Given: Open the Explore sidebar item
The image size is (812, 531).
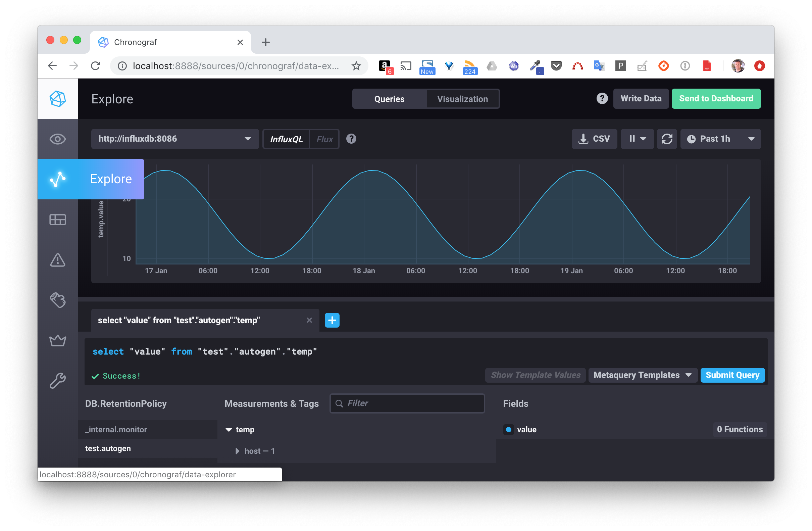Looking at the screenshot, I should coord(91,179).
